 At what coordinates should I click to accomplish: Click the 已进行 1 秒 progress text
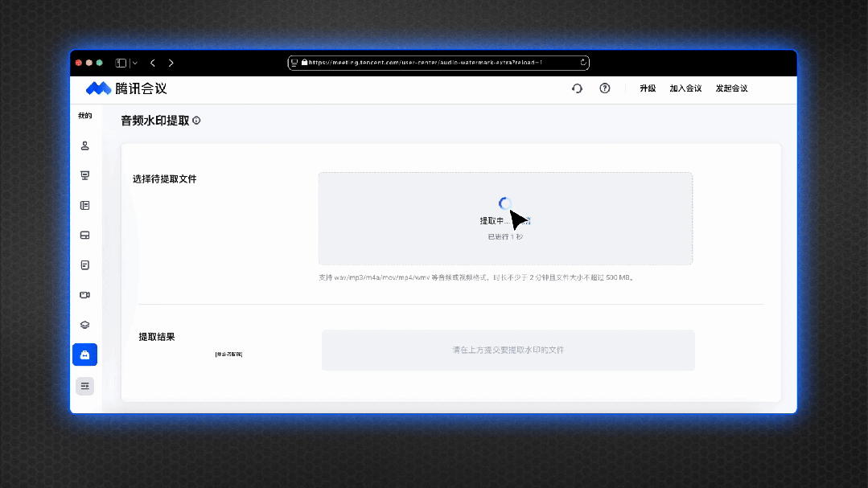coord(505,237)
